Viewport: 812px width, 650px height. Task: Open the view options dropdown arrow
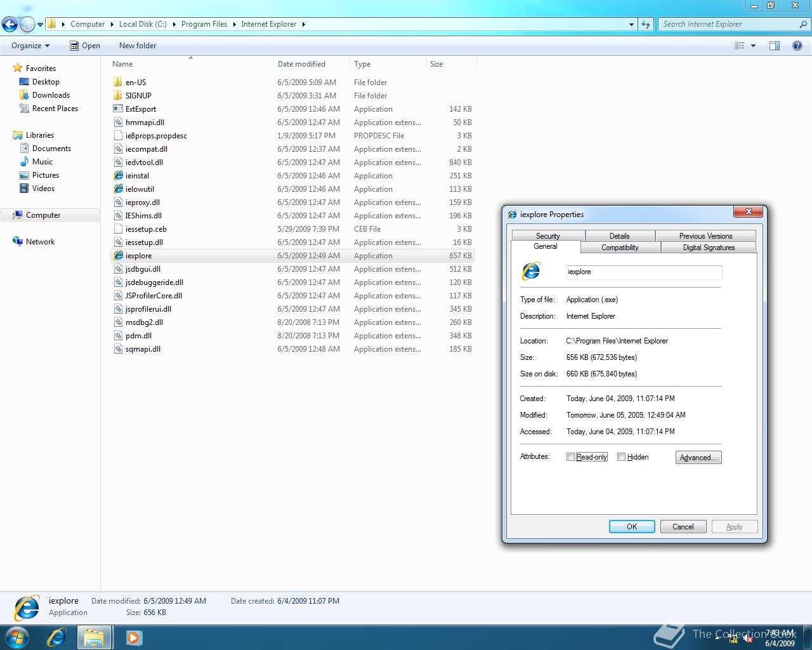tap(754, 46)
